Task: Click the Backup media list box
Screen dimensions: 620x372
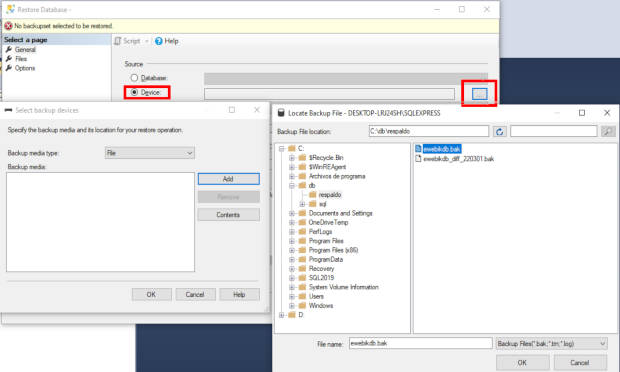Action: click(x=100, y=222)
